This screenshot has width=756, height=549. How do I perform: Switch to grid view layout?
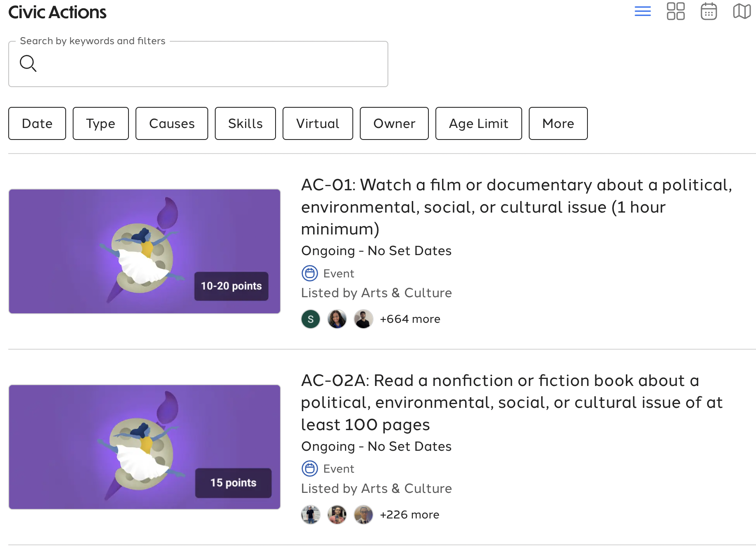[x=675, y=12]
